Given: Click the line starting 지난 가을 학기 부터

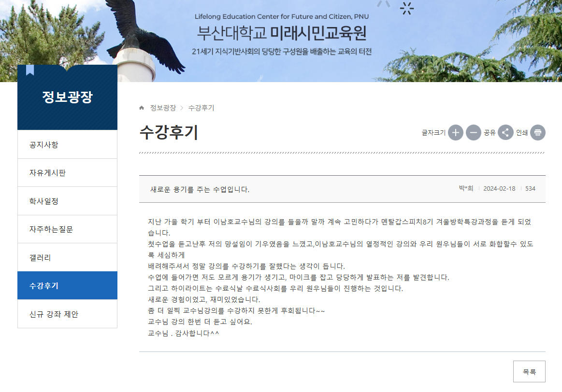Looking at the screenshot, I should 339,222.
